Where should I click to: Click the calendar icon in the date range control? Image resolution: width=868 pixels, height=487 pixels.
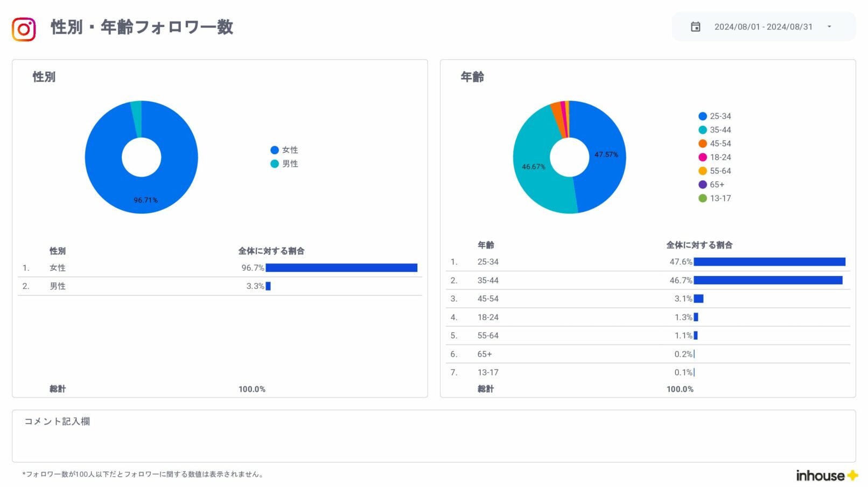(696, 26)
